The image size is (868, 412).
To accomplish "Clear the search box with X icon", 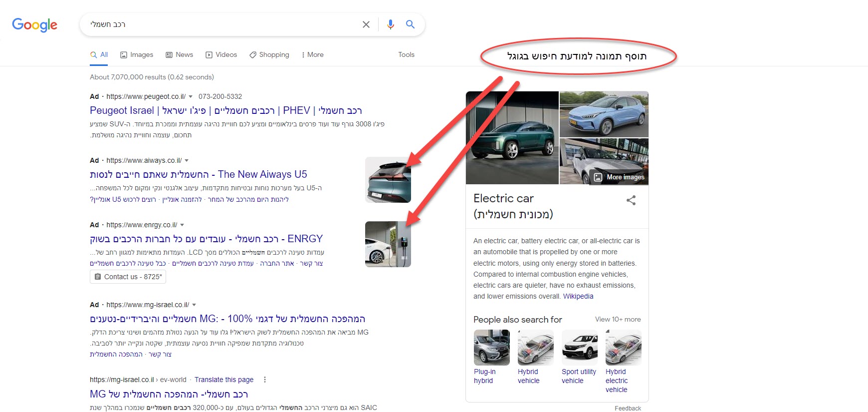I will point(366,24).
